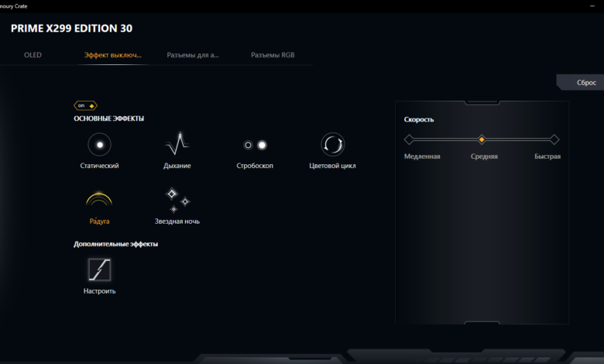Toggle the on switch above ОСНОВНЫЕ ЭФФЕКТЫ

coord(85,105)
